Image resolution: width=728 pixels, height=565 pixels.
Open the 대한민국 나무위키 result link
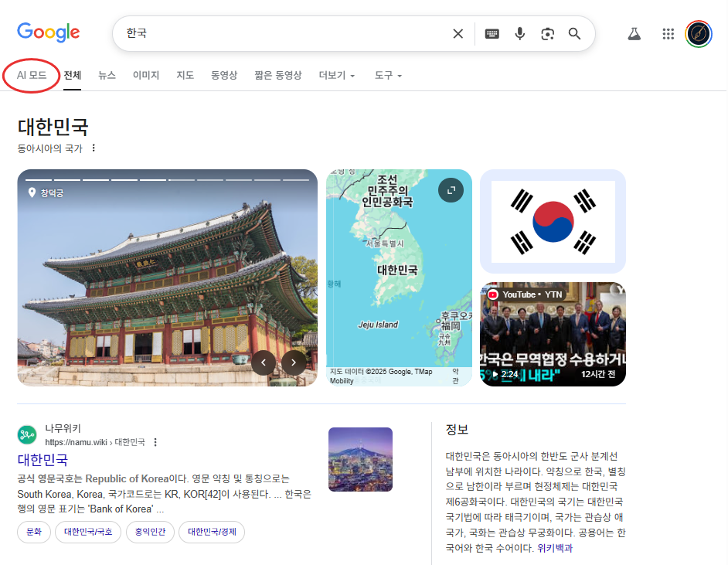pos(43,460)
